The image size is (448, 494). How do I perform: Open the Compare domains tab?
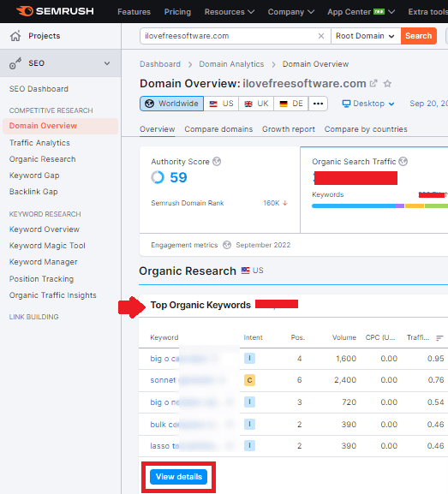tap(218, 129)
